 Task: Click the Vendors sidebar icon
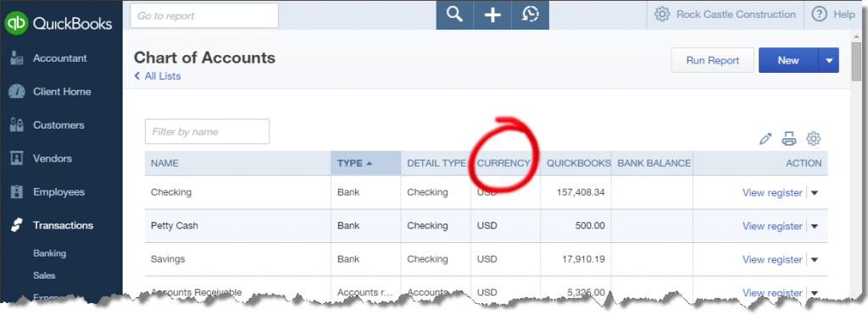17,158
